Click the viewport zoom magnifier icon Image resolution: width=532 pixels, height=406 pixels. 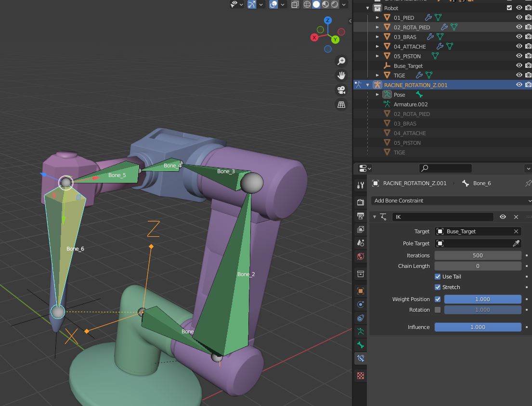click(341, 61)
